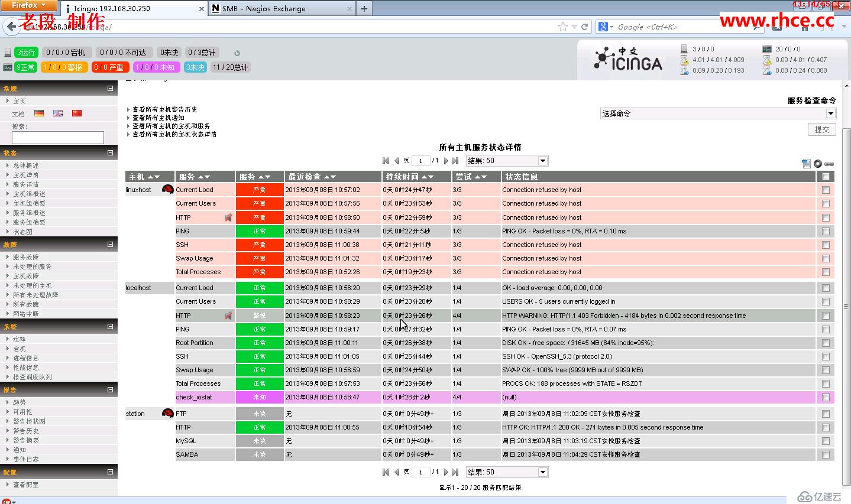851x504 pixels.
Task: Click the service monitor icon before 9正常
Action: [x=8, y=67]
